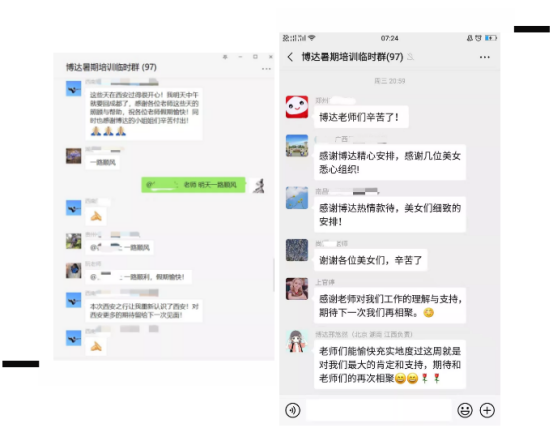Tap the plus icon for more attachments
Viewport: 554px width, 428px height.
point(487,410)
